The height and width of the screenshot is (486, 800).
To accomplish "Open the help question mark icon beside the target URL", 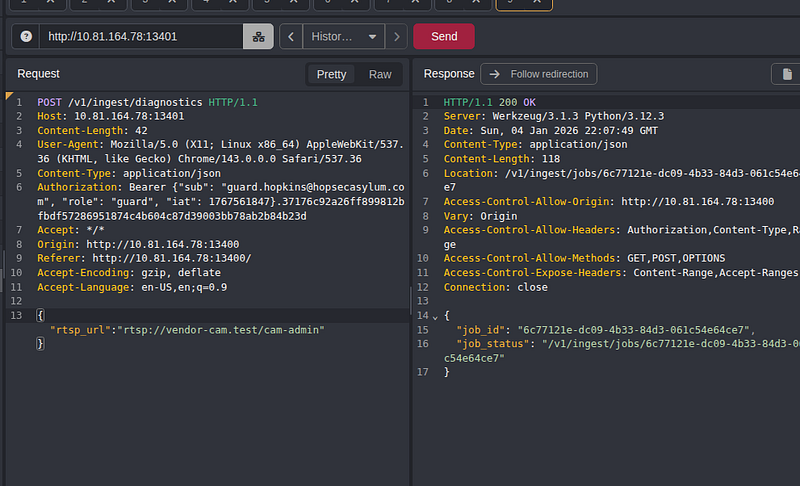I will coord(26,36).
